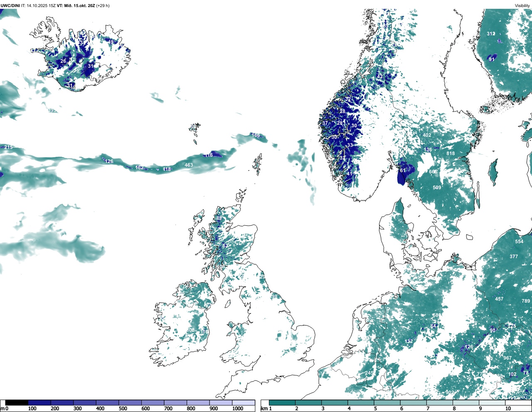Click the '818' value over Sweden

(451, 153)
